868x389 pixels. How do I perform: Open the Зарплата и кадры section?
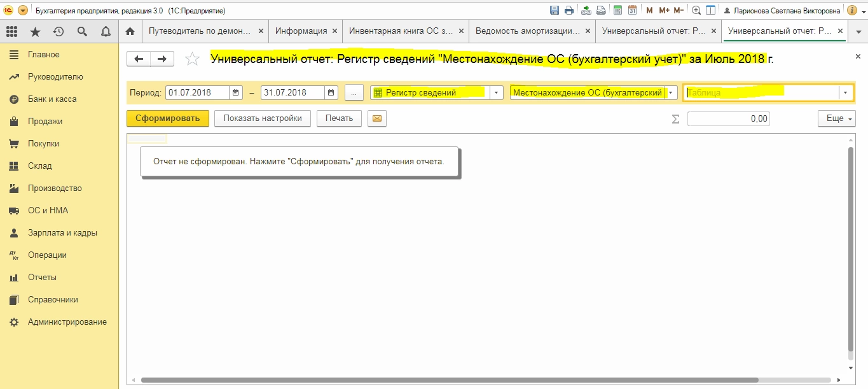[59, 233]
